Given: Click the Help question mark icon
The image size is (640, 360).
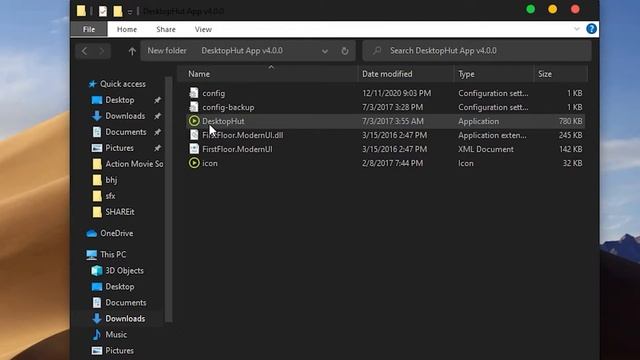Looking at the screenshot, I should coord(591,29).
